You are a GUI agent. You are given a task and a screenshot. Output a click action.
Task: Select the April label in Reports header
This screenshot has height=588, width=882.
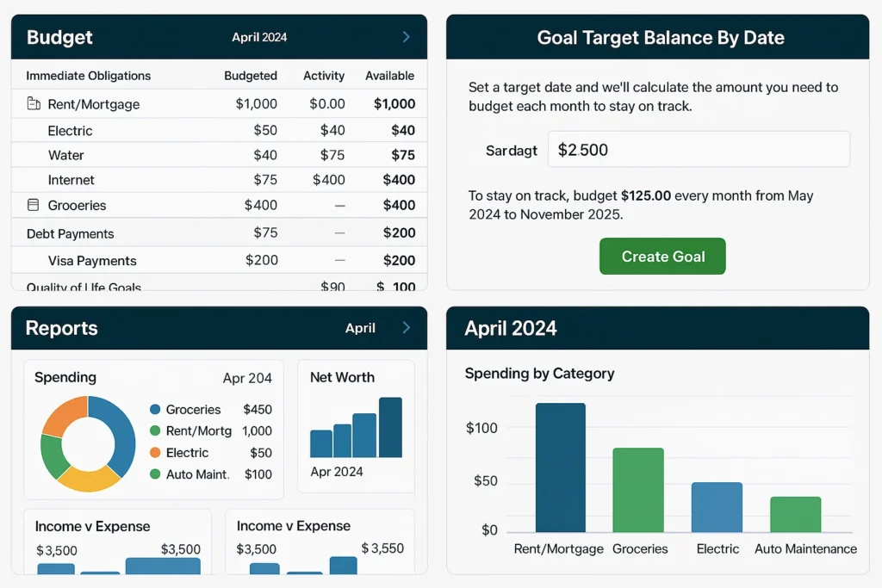click(360, 328)
